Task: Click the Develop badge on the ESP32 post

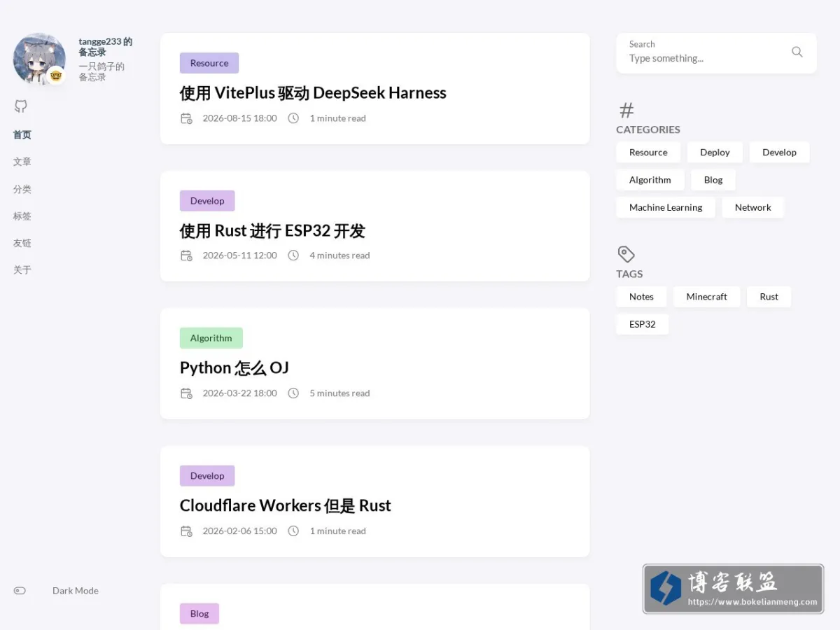Action: pos(207,201)
